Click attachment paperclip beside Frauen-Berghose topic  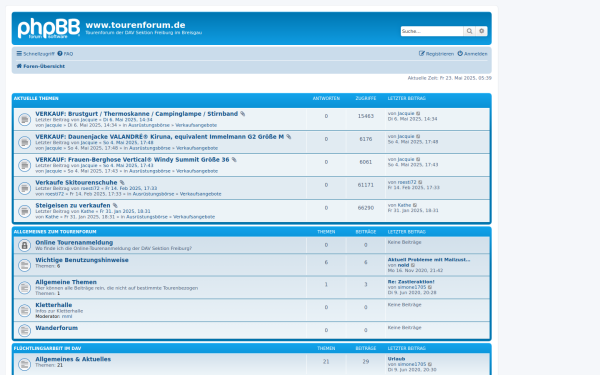(234, 160)
